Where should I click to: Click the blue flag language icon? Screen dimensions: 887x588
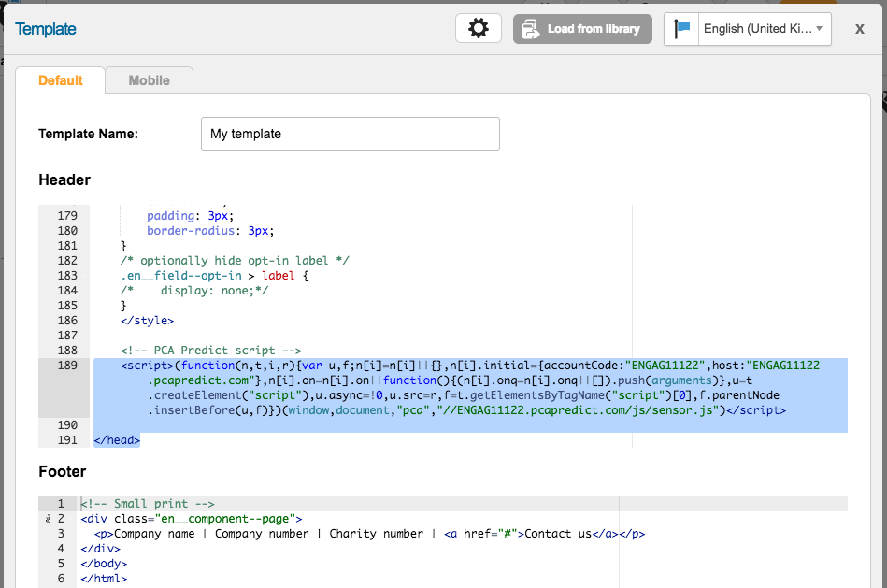point(682,29)
